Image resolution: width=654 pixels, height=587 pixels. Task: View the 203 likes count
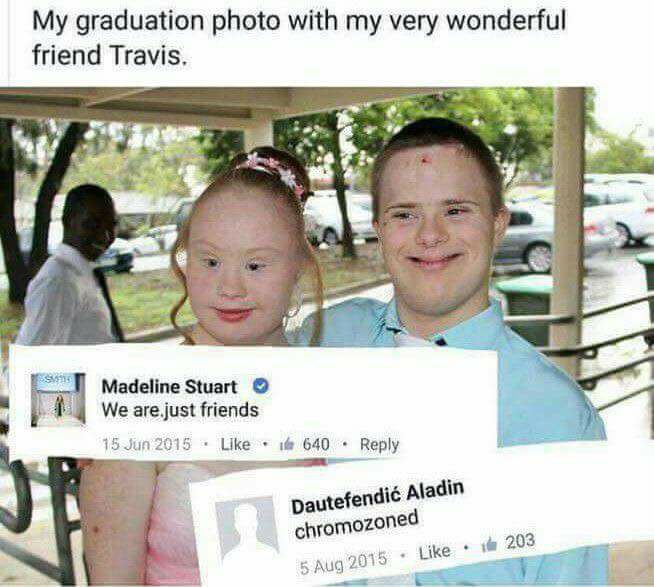(520, 542)
